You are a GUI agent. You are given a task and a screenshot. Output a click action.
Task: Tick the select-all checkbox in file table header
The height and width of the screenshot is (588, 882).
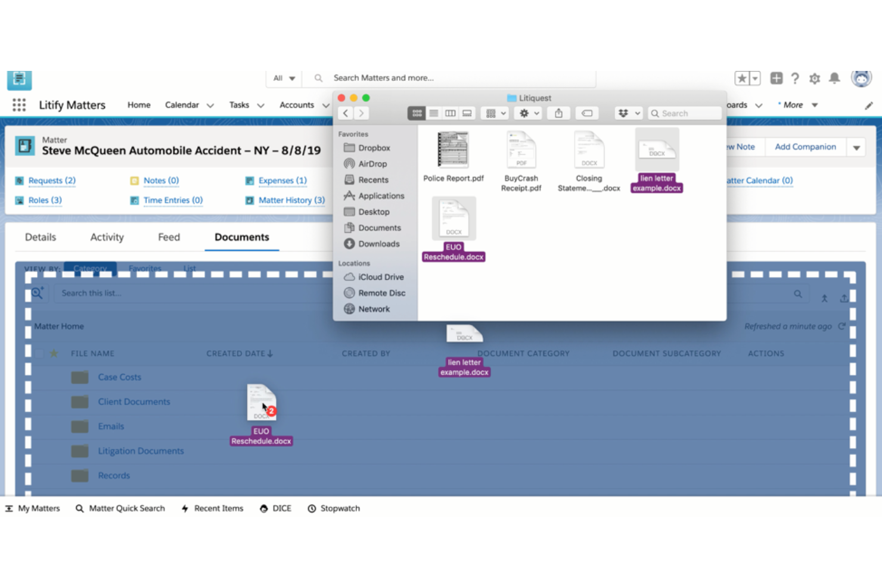[x=39, y=353]
